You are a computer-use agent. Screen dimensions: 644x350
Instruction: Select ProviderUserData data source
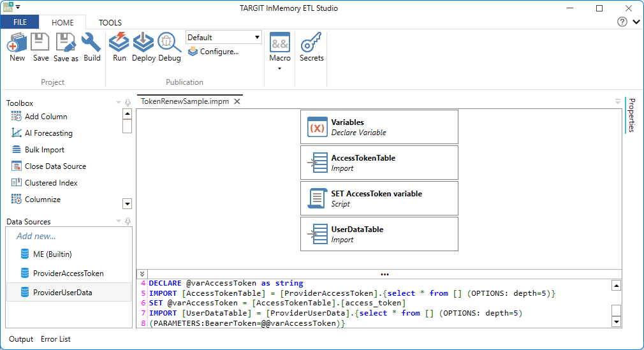pos(69,292)
